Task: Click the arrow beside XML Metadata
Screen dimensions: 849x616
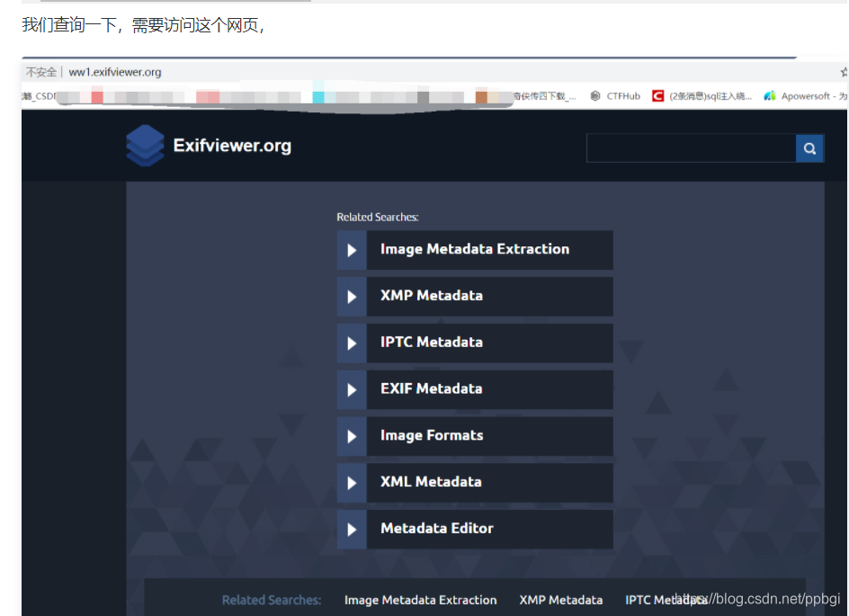Action: 352,483
